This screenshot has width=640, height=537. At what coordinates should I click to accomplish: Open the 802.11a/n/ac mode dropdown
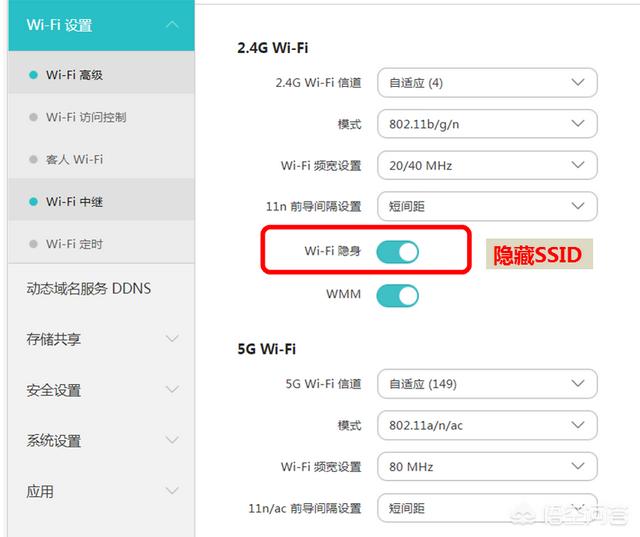coord(487,425)
